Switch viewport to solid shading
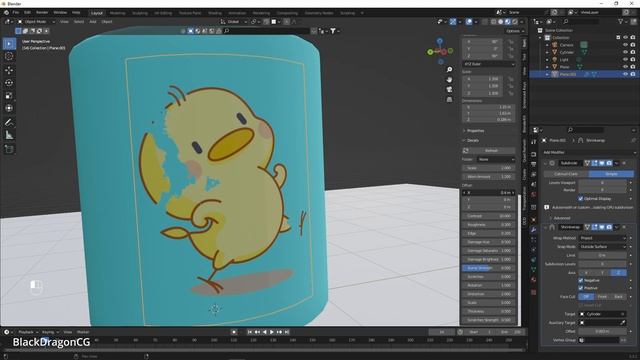The width and height of the screenshot is (640, 360). 500,22
